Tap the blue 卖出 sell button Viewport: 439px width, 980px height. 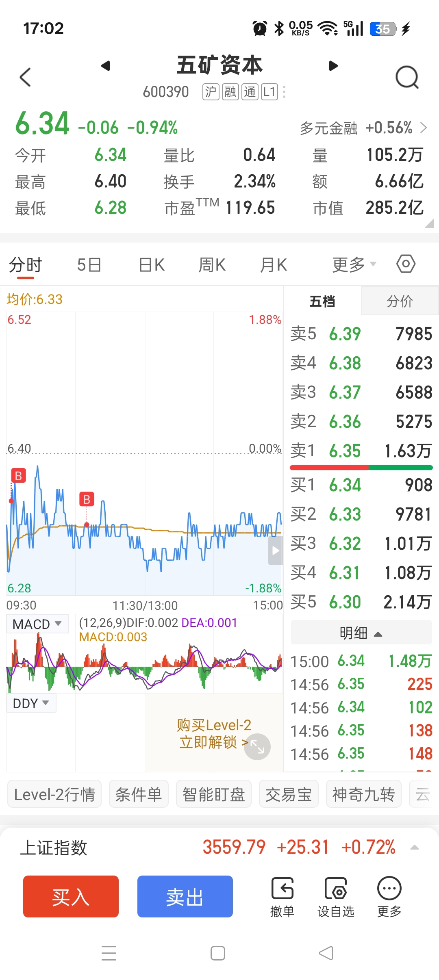[185, 896]
